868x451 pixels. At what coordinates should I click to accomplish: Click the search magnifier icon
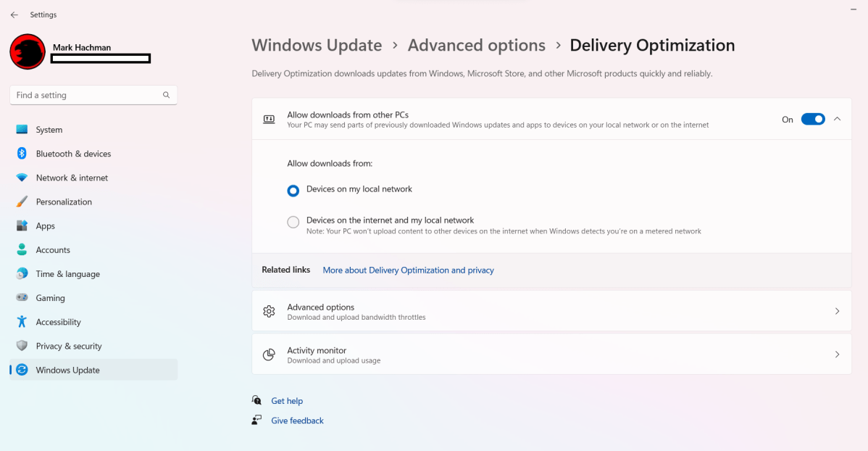click(166, 95)
